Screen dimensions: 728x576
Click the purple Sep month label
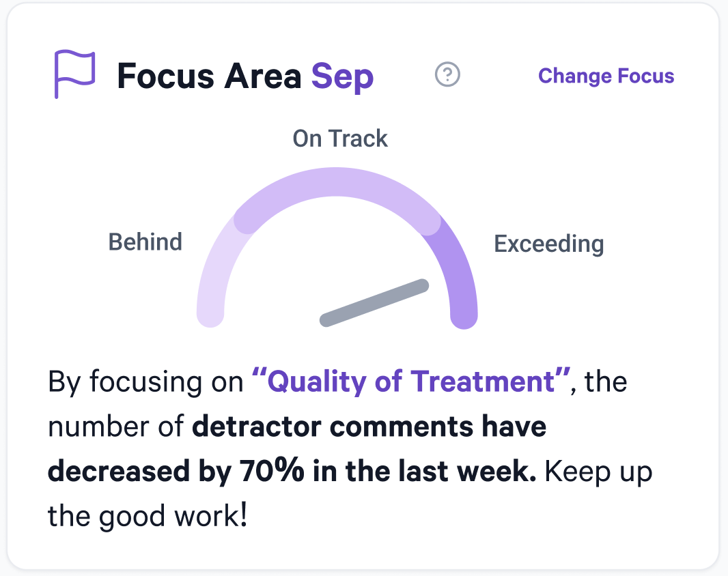(x=342, y=77)
